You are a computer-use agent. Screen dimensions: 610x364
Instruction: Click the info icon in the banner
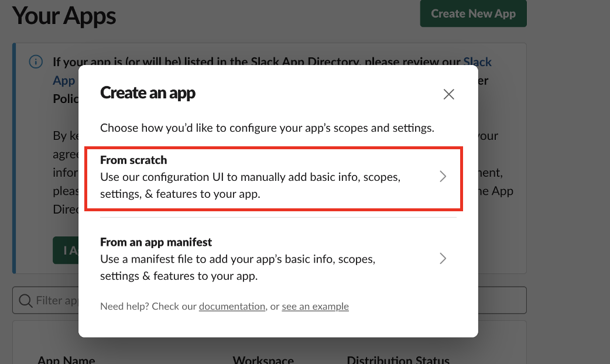[x=36, y=62]
